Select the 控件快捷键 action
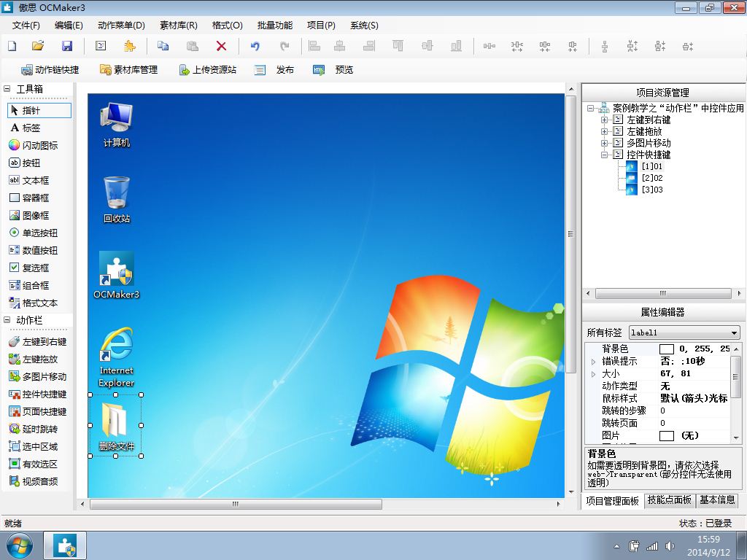Screen dimensions: 747x560 click(39, 394)
